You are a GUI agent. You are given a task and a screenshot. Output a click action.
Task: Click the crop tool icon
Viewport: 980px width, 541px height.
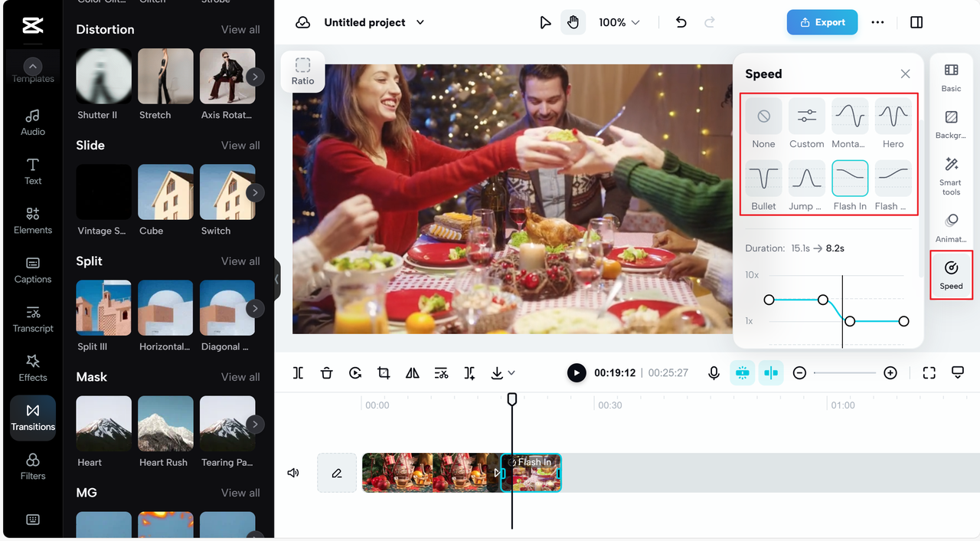pyautogui.click(x=384, y=373)
